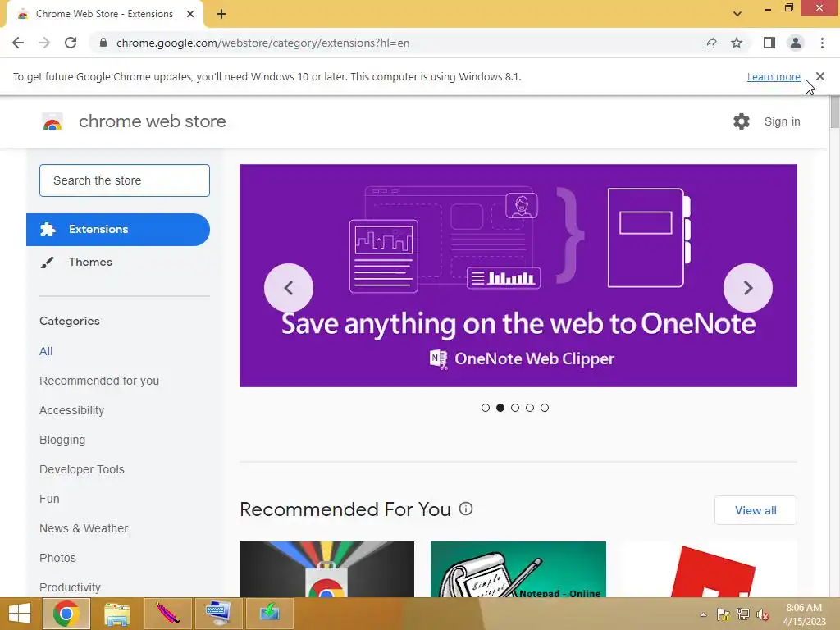
Task: Choose News & Weather category
Action: (x=84, y=528)
